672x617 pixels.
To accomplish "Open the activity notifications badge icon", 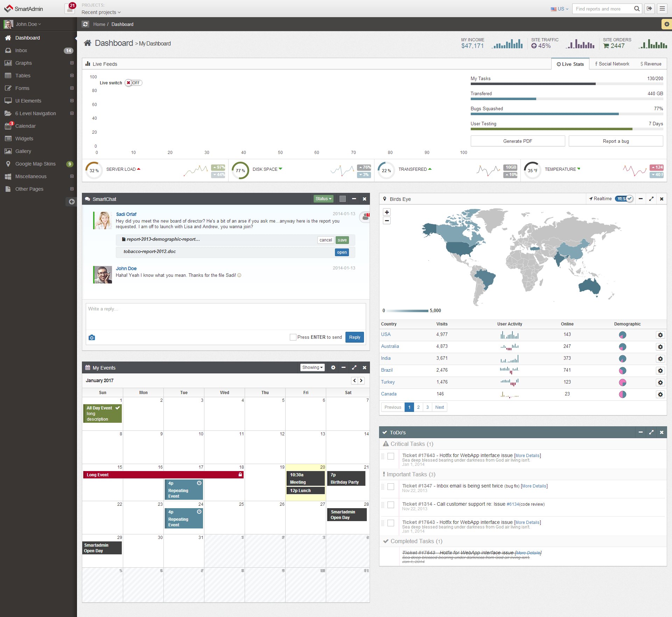I will 70,8.
